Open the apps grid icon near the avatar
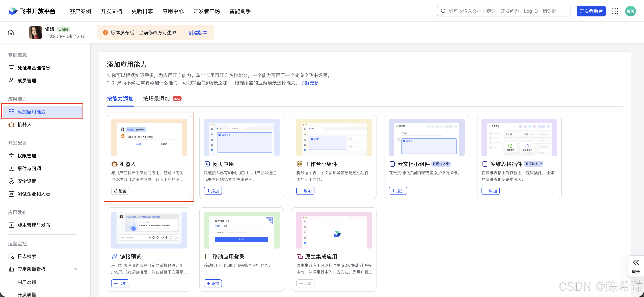This screenshot has height=297, width=644. click(x=615, y=11)
